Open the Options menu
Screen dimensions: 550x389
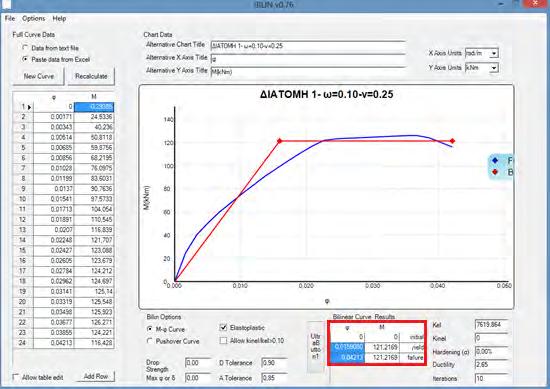pyautogui.click(x=34, y=18)
